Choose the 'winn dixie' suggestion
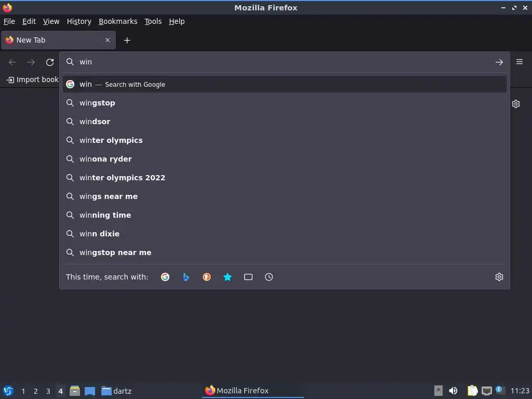The image size is (532, 399). click(x=284, y=233)
